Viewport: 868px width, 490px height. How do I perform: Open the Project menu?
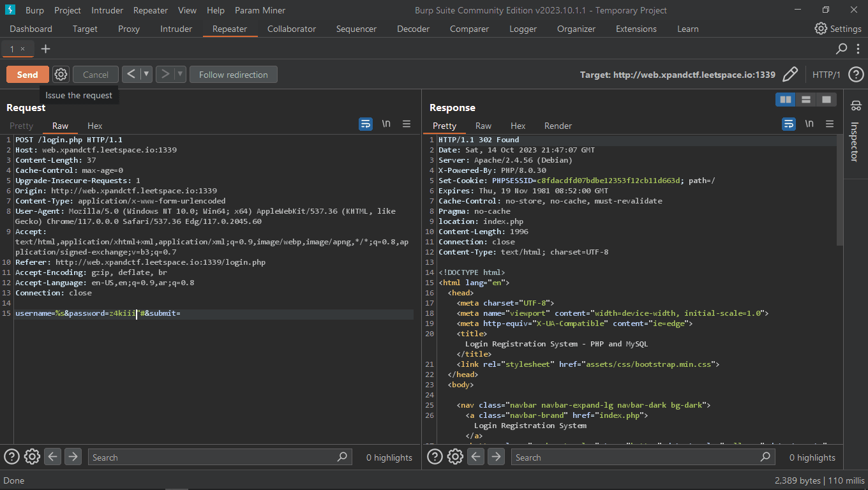point(68,10)
